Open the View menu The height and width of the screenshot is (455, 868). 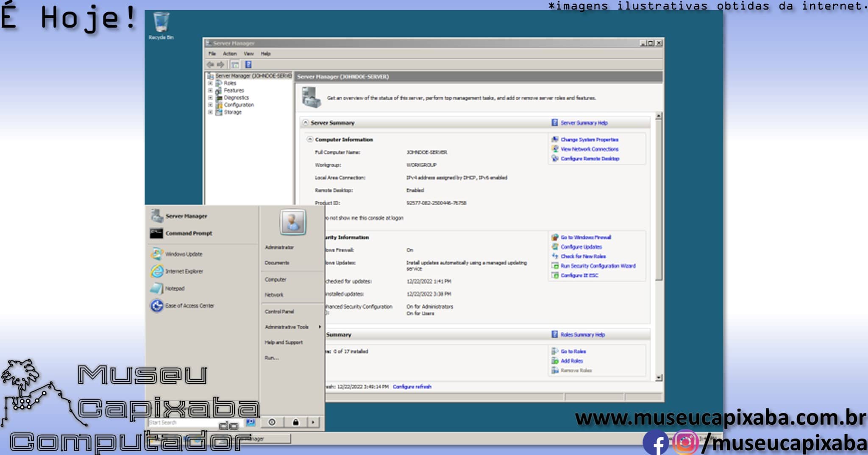[x=248, y=53]
